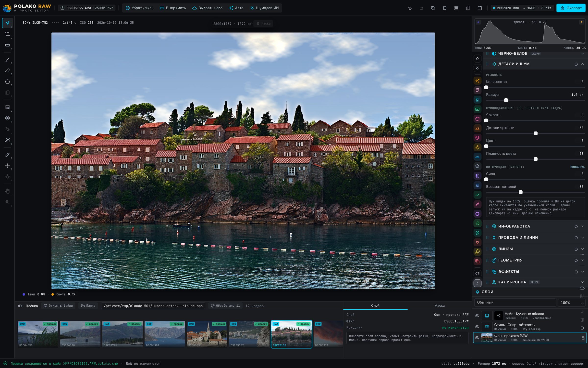Click the bookmark icon in top bar
Viewport: 588px width, 368px height.
coord(445,8)
